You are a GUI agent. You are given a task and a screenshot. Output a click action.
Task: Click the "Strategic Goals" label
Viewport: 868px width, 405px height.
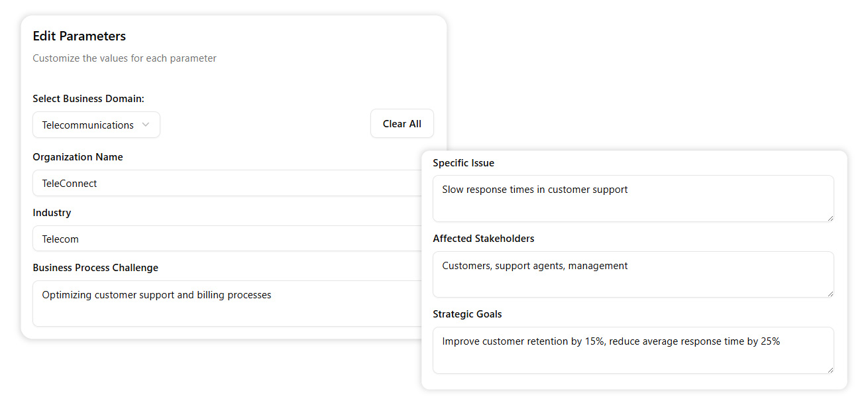tap(467, 314)
